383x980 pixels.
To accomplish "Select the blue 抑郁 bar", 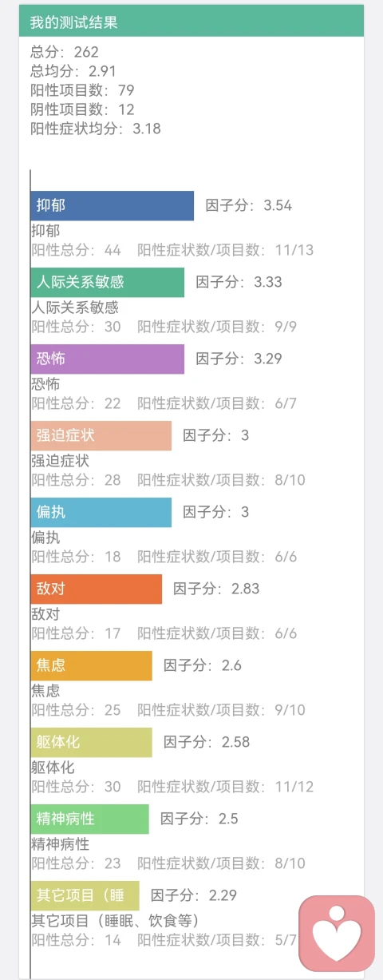I will tap(113, 205).
